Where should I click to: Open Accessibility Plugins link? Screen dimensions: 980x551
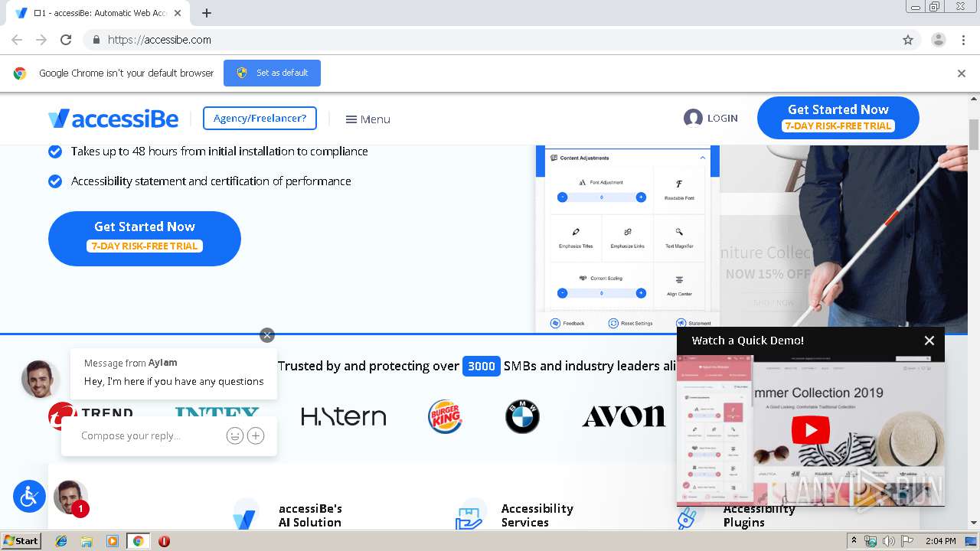click(x=759, y=515)
